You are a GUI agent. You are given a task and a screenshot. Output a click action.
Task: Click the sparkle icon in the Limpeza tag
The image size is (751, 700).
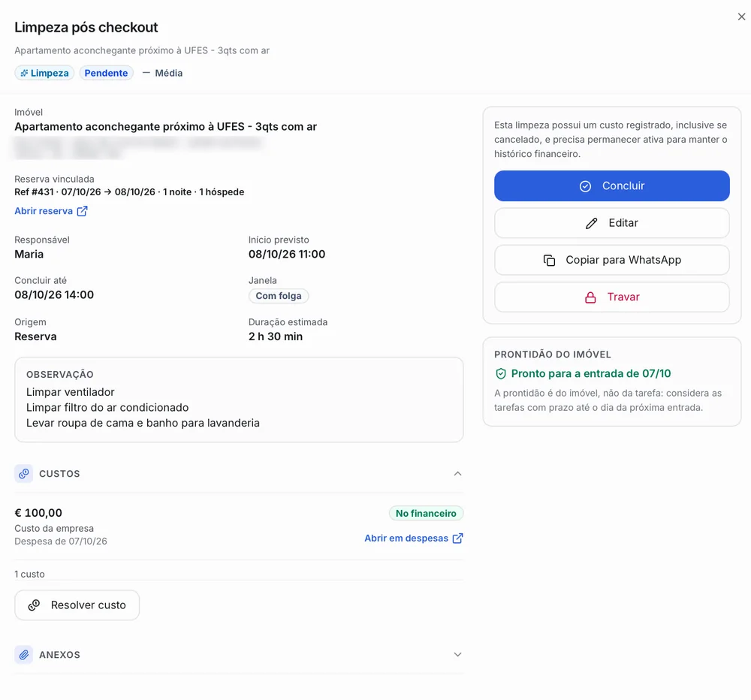24,74
